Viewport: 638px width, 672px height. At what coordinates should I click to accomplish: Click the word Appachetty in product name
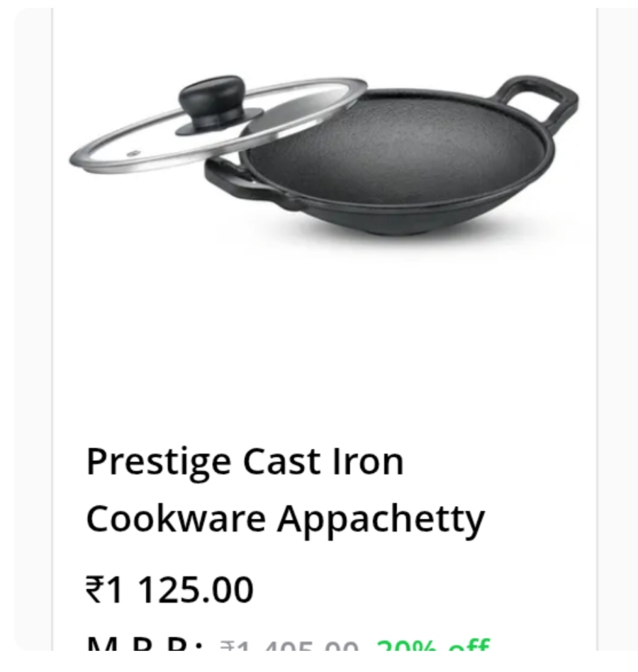point(381,521)
